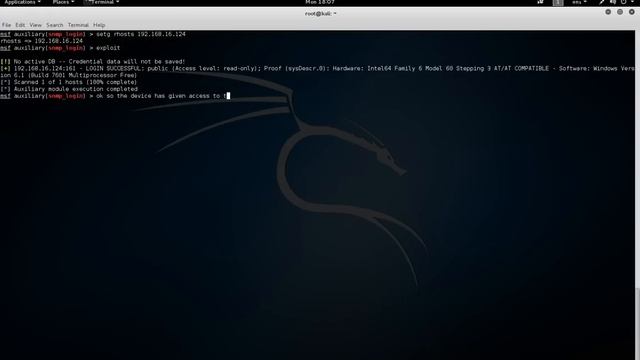640x360 pixels.
Task: Open the clock showing Mon 18:07
Action: click(320, 2)
